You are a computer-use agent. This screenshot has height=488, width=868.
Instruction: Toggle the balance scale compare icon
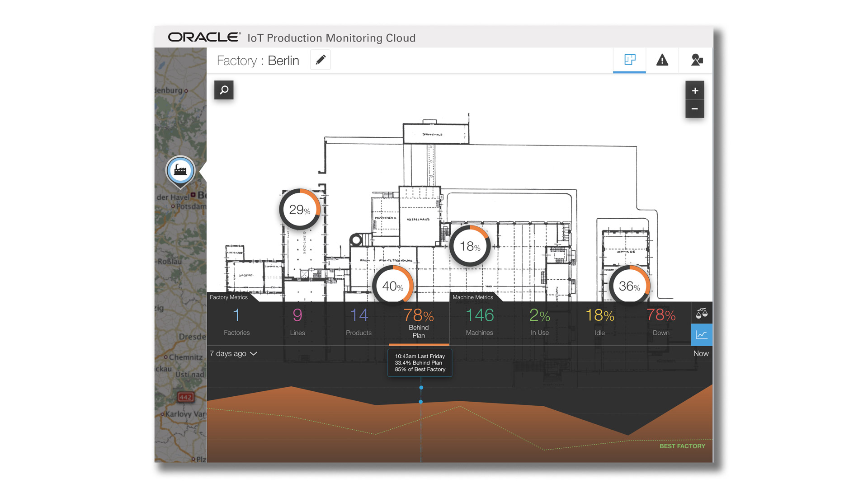tap(702, 313)
